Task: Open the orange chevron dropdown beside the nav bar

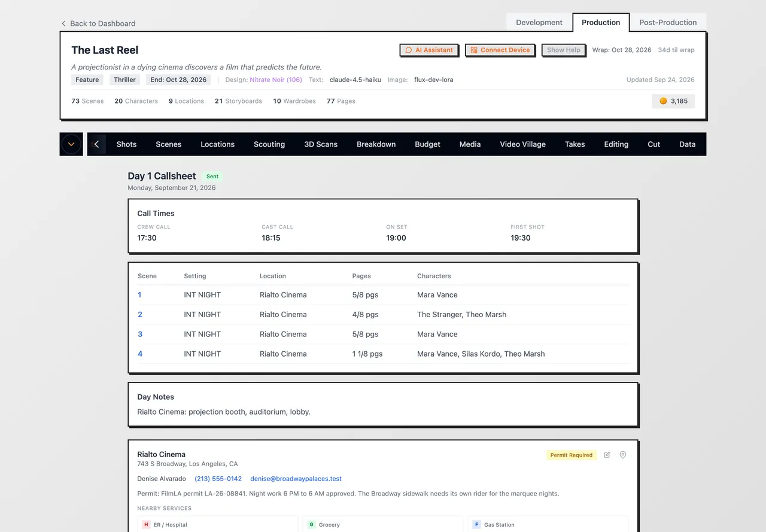Action: tap(71, 144)
